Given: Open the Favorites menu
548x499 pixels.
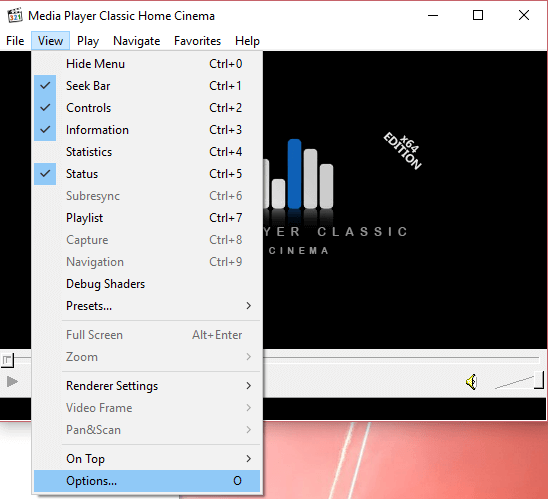Looking at the screenshot, I should [x=197, y=41].
